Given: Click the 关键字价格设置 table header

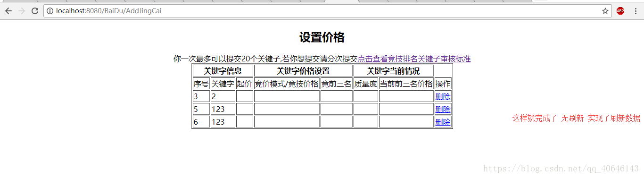Looking at the screenshot, I should 303,71.
